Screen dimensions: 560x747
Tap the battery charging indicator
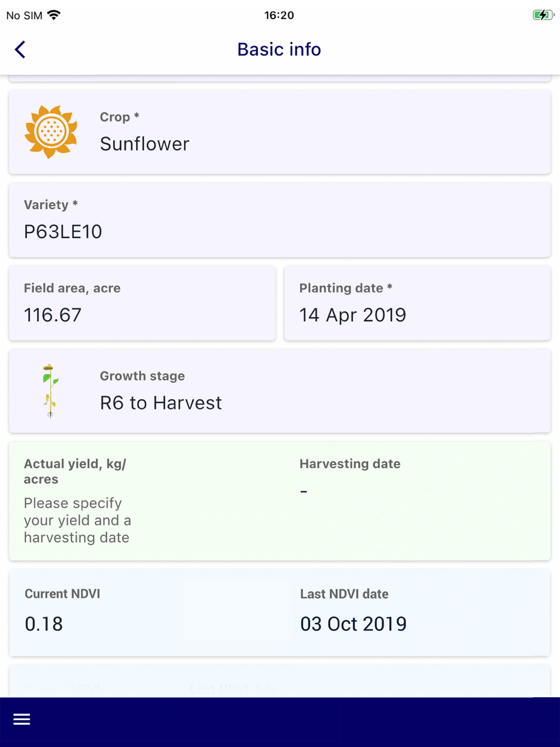pos(543,15)
